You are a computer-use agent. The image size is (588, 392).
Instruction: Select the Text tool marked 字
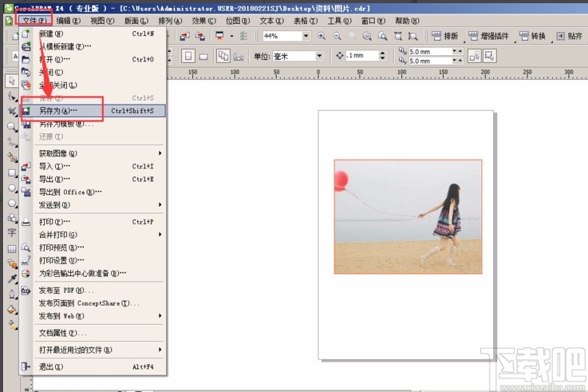12,233
